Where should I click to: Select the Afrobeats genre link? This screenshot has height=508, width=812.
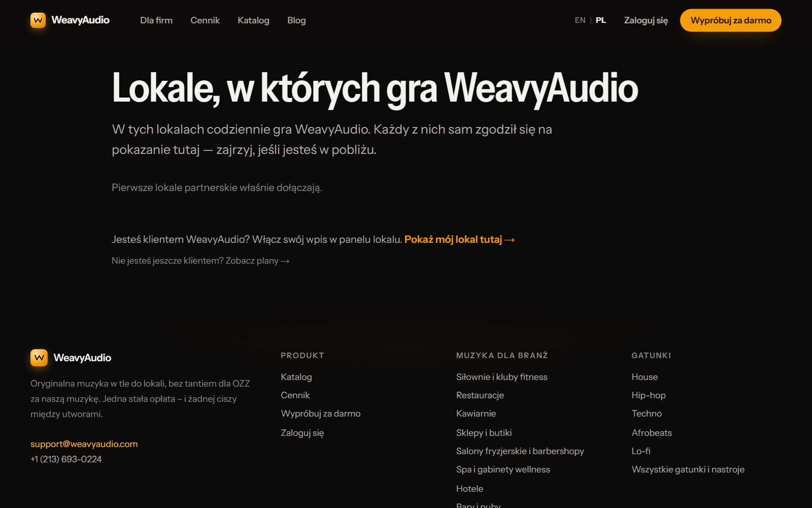652,433
